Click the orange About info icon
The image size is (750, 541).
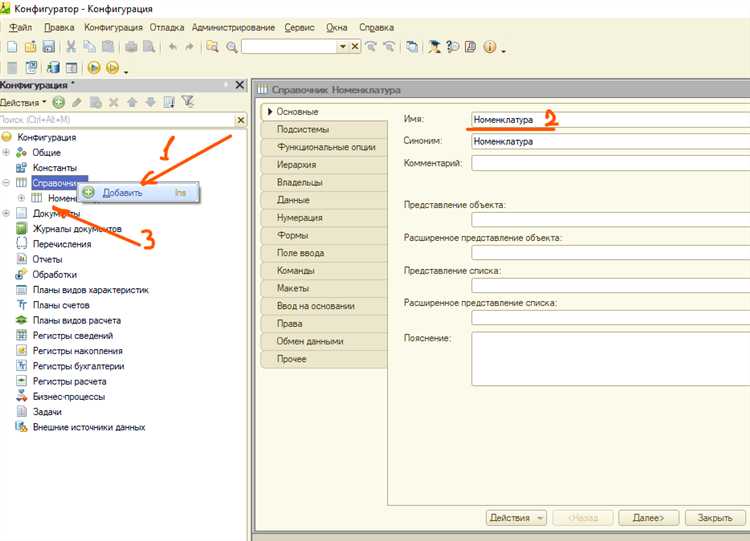tap(489, 46)
